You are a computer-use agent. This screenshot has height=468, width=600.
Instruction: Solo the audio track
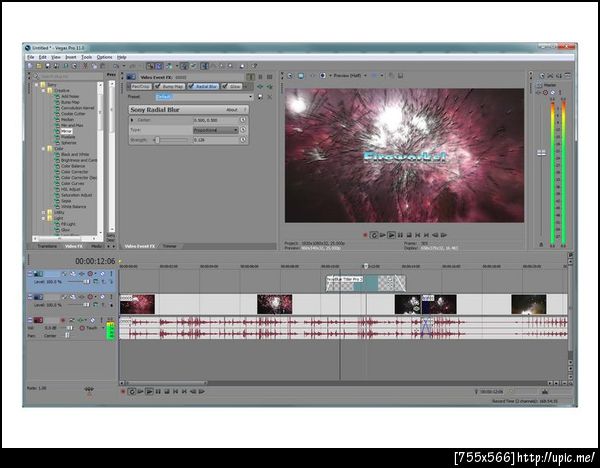click(102, 320)
